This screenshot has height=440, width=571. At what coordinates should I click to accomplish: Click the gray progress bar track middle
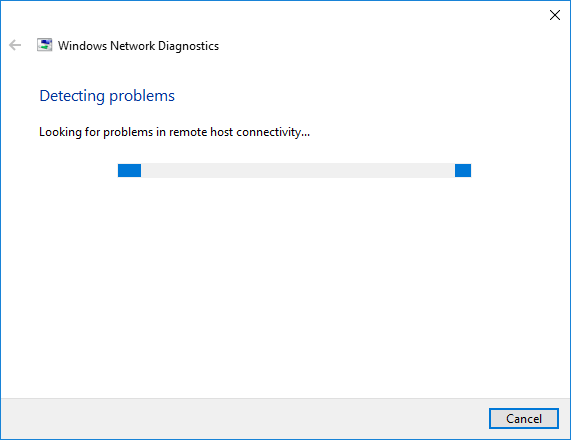tap(298, 170)
